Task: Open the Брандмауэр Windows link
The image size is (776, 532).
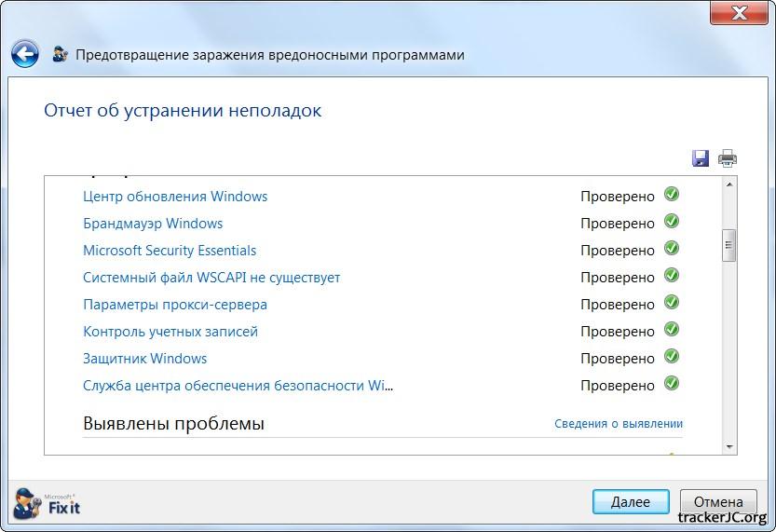Action: point(153,224)
